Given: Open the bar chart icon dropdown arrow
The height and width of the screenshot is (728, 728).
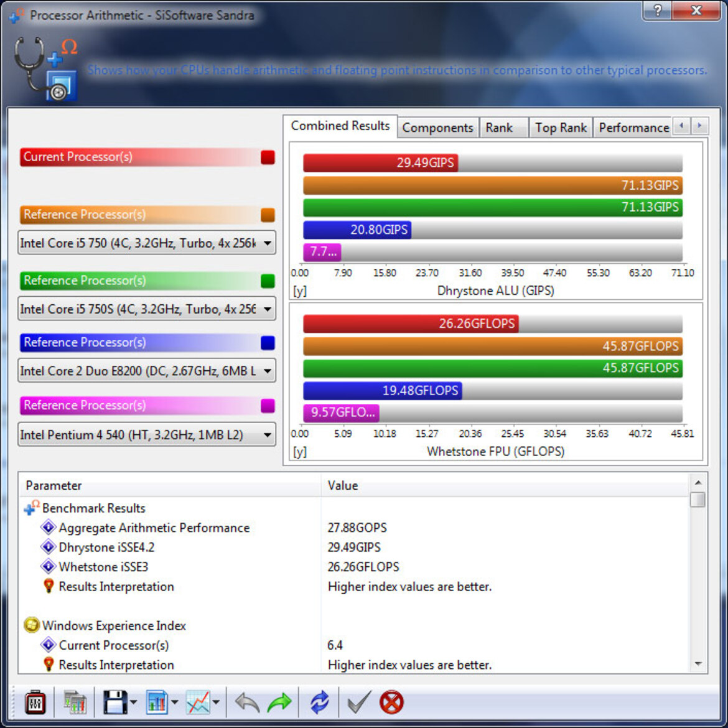Looking at the screenshot, I should pos(175,702).
